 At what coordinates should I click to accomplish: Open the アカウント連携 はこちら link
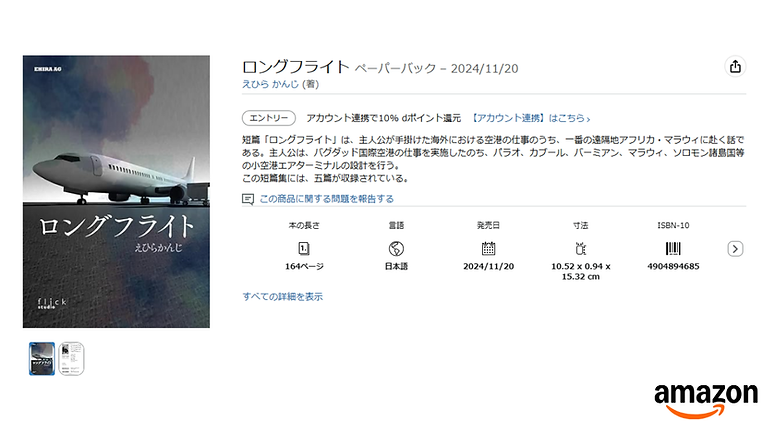pos(529,118)
